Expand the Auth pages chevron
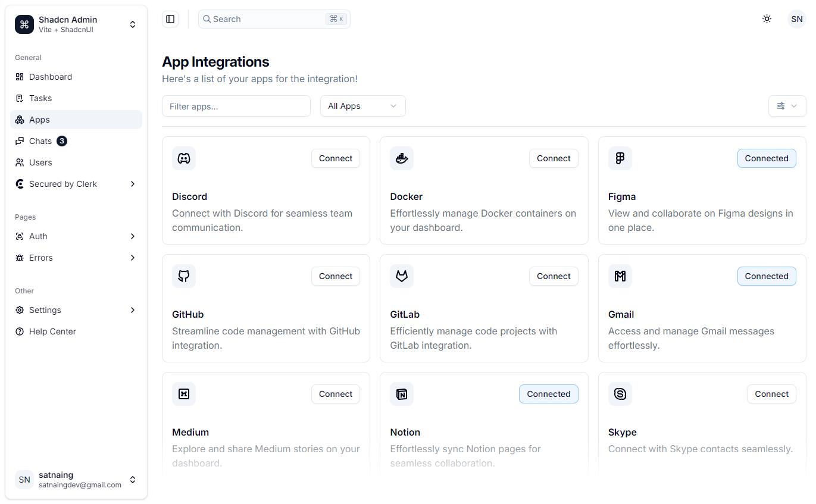The width and height of the screenshot is (816, 504). click(x=133, y=236)
